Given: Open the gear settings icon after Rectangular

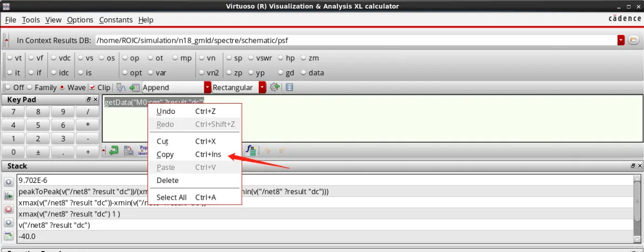Looking at the screenshot, I should pyautogui.click(x=274, y=87).
